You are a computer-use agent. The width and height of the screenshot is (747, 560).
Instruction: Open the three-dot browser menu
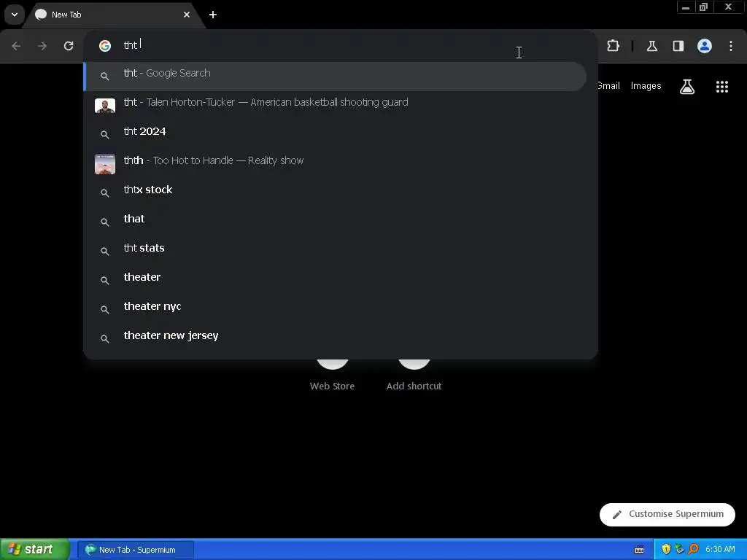[x=731, y=46]
